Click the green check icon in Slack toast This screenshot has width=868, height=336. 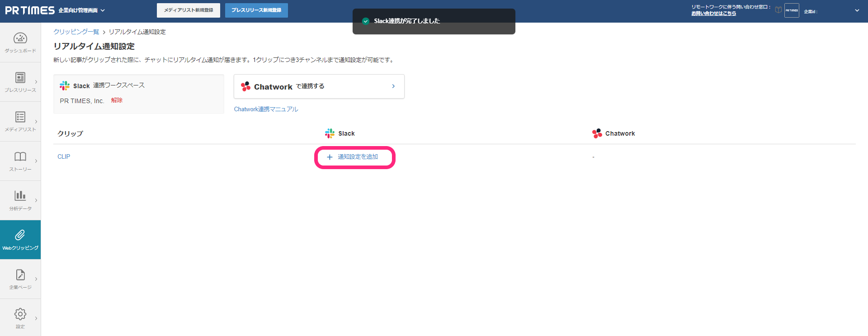[x=366, y=21]
